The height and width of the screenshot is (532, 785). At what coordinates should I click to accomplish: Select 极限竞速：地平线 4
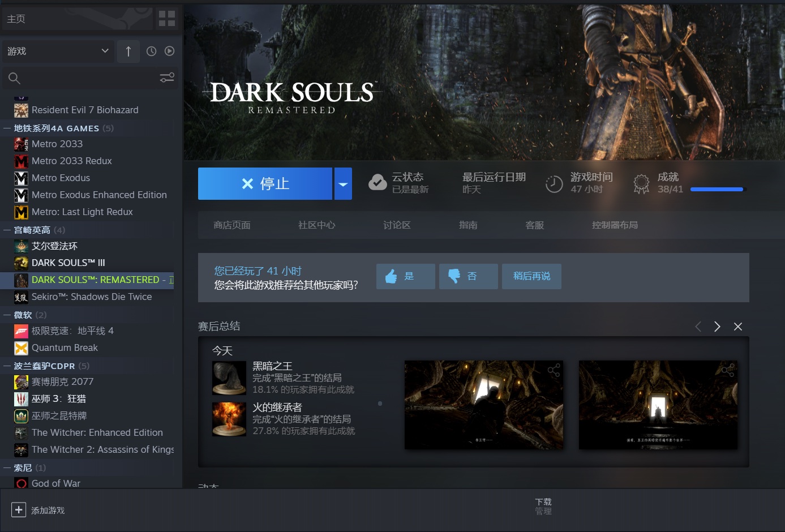click(72, 331)
